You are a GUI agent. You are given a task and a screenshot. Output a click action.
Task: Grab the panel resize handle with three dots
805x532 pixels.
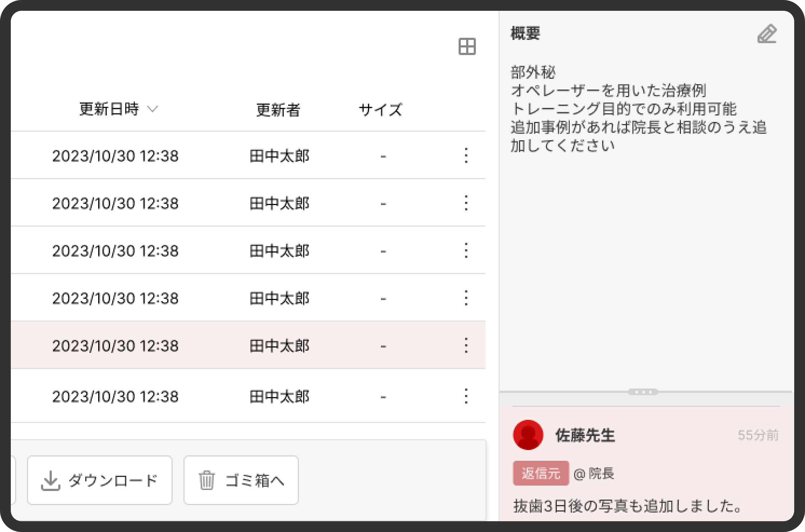[x=643, y=392]
